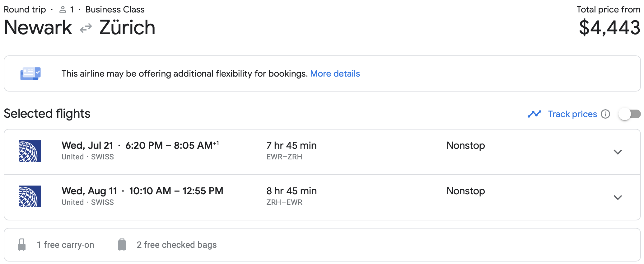Open More details about booking flexibility
The width and height of the screenshot is (644, 264).
click(x=335, y=73)
